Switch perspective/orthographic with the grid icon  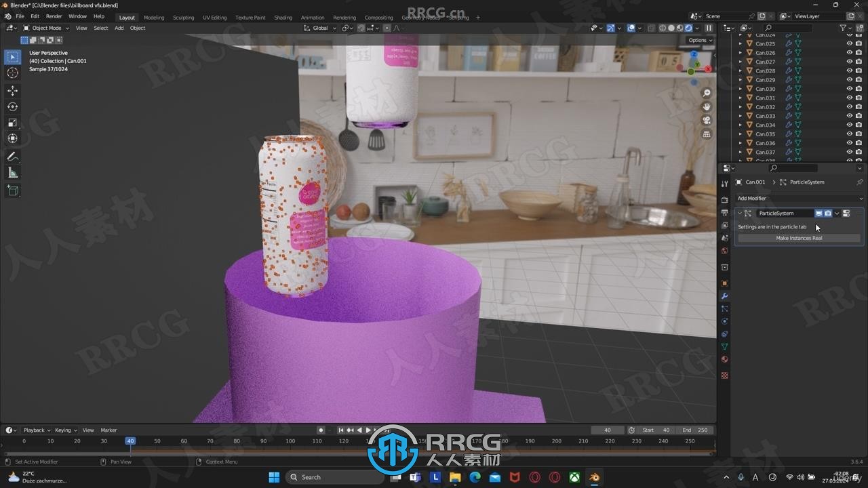[707, 134]
